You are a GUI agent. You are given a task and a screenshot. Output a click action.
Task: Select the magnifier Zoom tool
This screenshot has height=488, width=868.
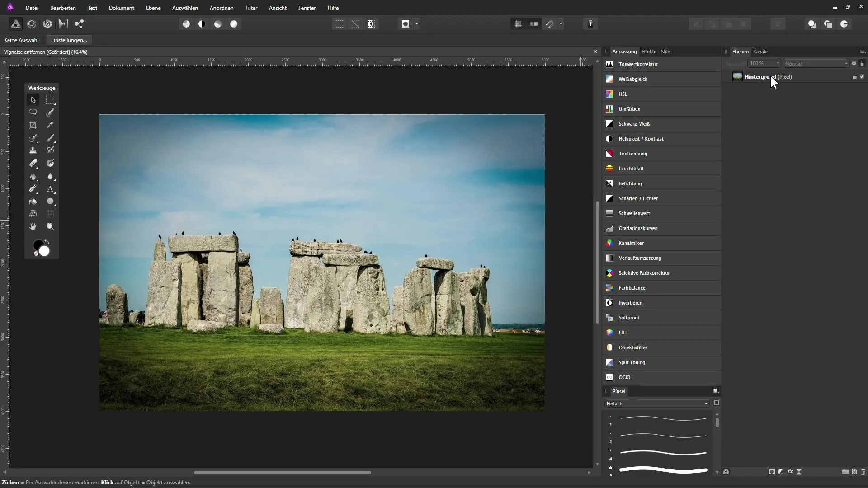(50, 226)
